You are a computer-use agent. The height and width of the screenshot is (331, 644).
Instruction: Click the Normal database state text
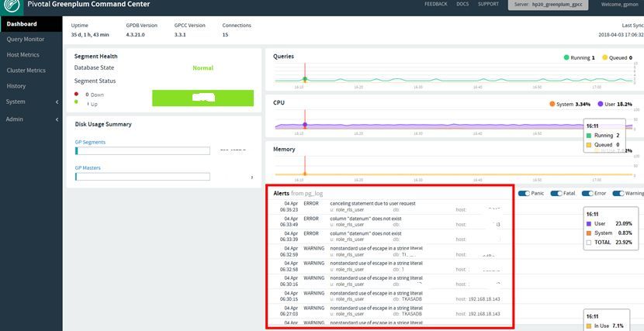click(x=203, y=68)
